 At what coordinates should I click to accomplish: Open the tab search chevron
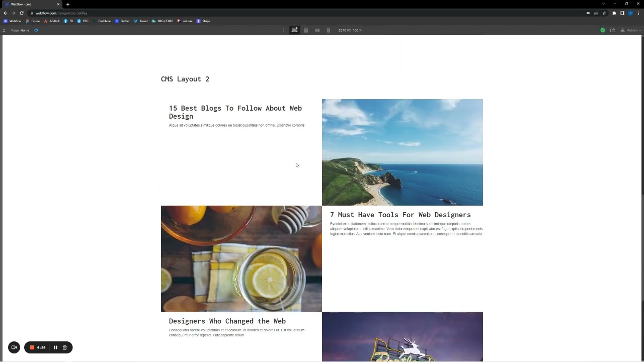(x=603, y=4)
